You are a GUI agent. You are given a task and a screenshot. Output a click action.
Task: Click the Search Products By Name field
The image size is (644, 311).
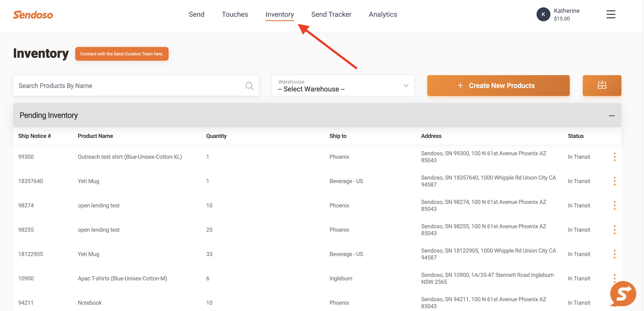point(112,86)
